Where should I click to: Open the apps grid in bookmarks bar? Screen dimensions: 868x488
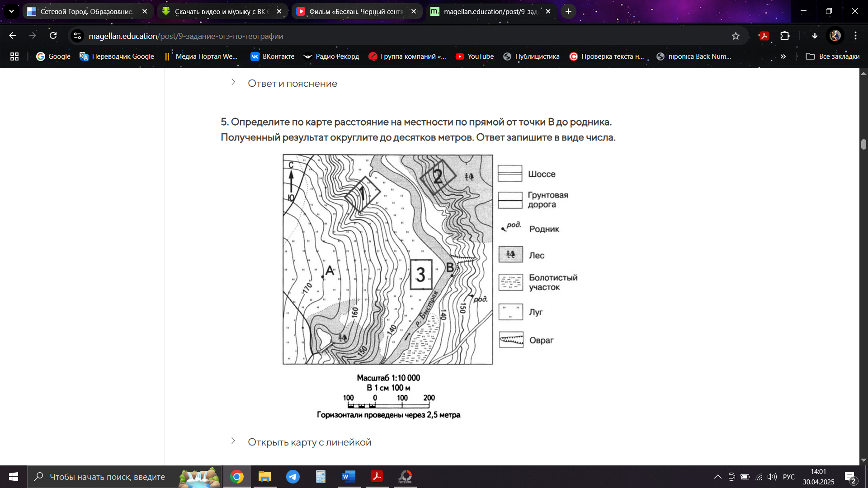(x=14, y=56)
